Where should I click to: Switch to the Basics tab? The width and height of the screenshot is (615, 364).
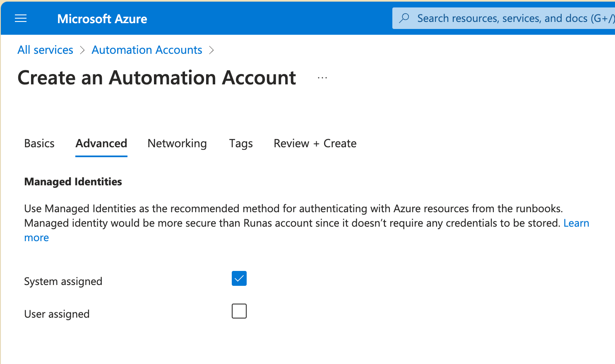[39, 144]
